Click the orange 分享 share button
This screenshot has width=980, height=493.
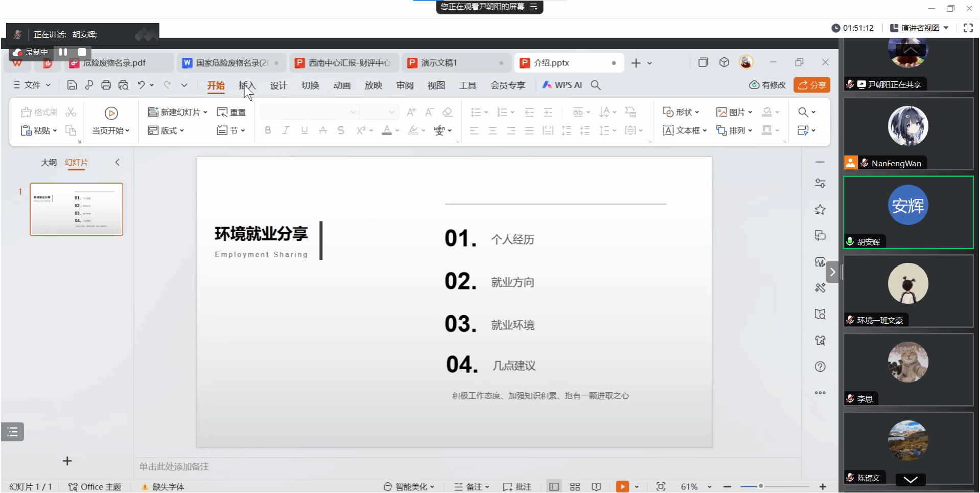pos(812,85)
